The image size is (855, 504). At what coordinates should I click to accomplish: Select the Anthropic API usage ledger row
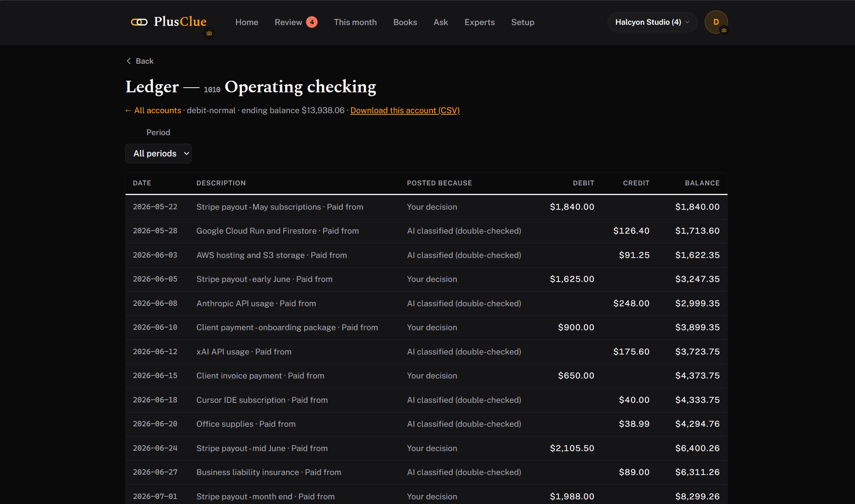426,303
